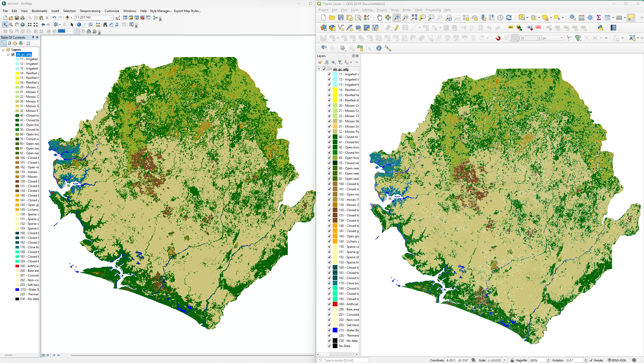Toggle sle_gc_adg layer visibility in QGIS

[x=324, y=69]
